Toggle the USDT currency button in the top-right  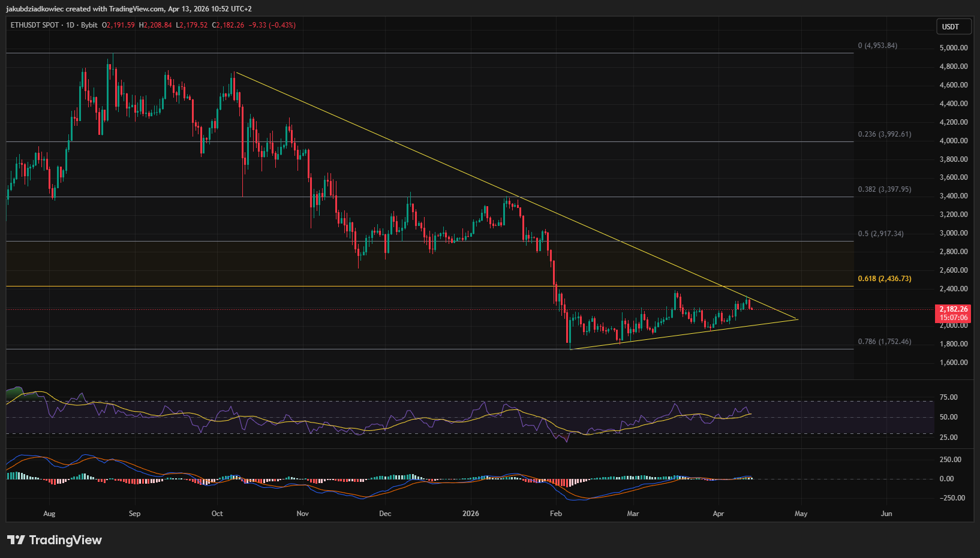[x=953, y=26]
